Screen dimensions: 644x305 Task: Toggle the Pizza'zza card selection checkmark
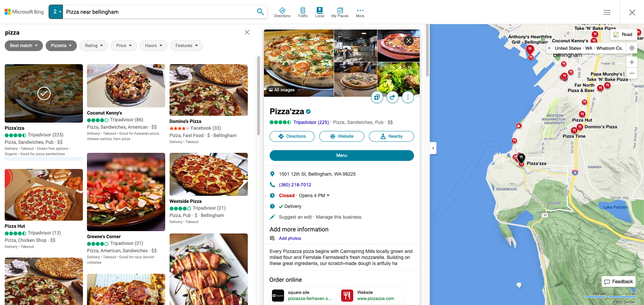pos(44,93)
